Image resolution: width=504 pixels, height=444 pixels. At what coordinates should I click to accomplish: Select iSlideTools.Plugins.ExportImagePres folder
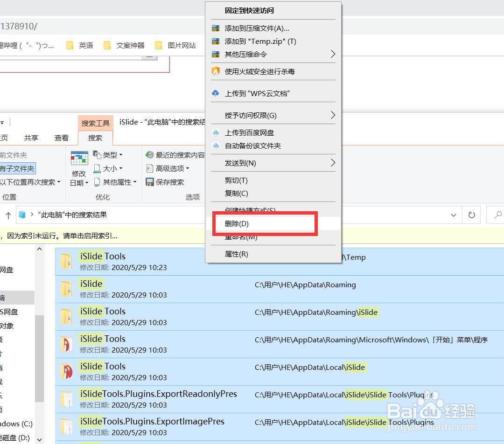280,427
